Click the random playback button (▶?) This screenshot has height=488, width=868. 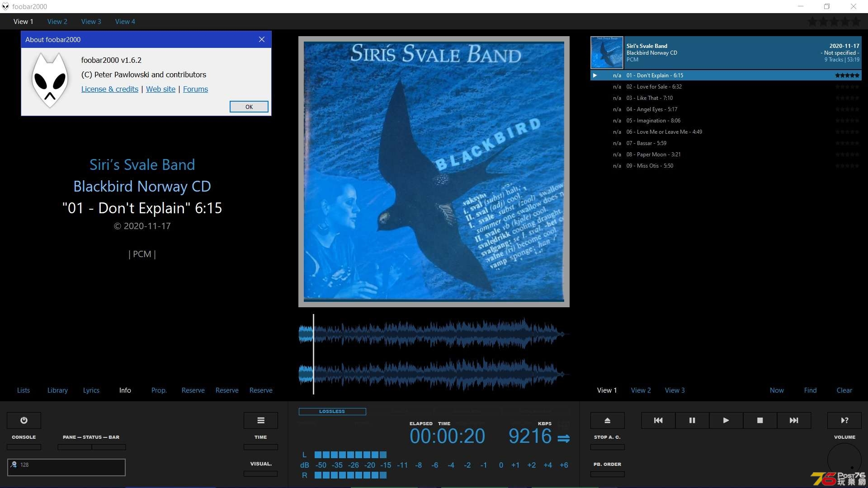(844, 420)
